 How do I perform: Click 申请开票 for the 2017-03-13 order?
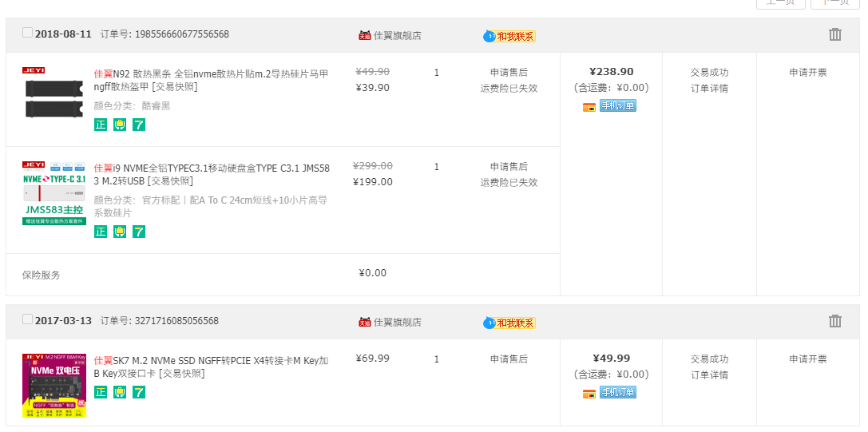coord(807,359)
